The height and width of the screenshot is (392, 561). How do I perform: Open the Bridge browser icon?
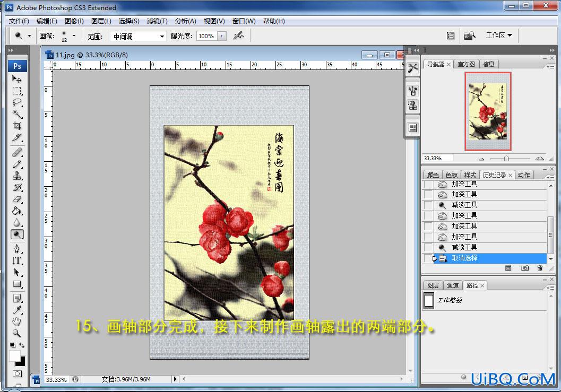[469, 36]
